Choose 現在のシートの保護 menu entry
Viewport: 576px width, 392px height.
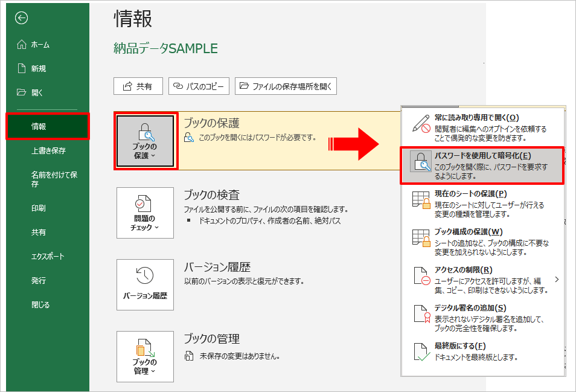[482, 204]
